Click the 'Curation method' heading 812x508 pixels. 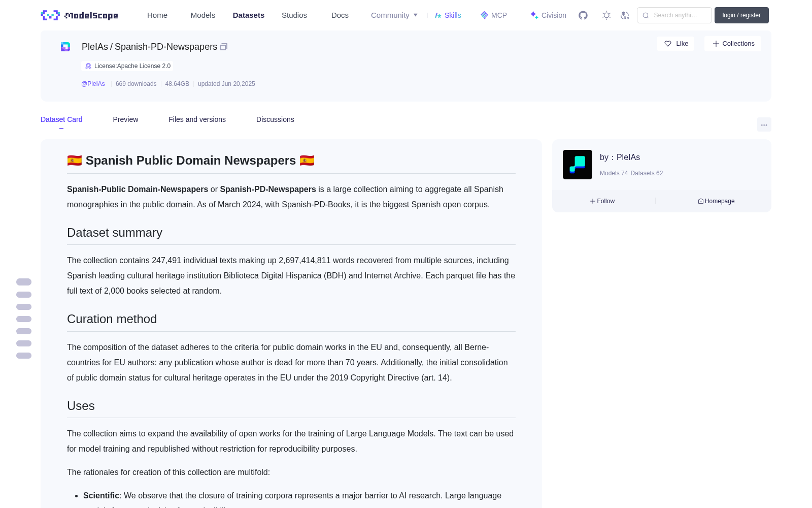pyautogui.click(x=112, y=319)
